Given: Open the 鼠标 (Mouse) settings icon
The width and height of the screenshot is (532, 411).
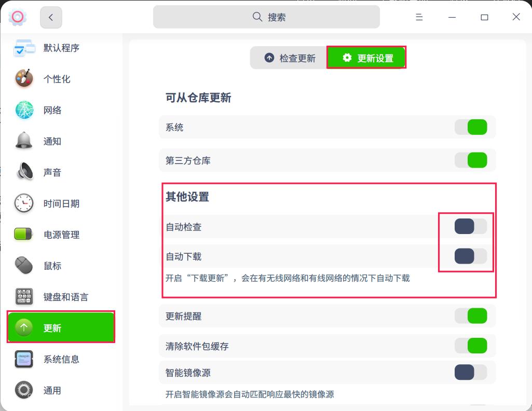Looking at the screenshot, I should (24, 266).
